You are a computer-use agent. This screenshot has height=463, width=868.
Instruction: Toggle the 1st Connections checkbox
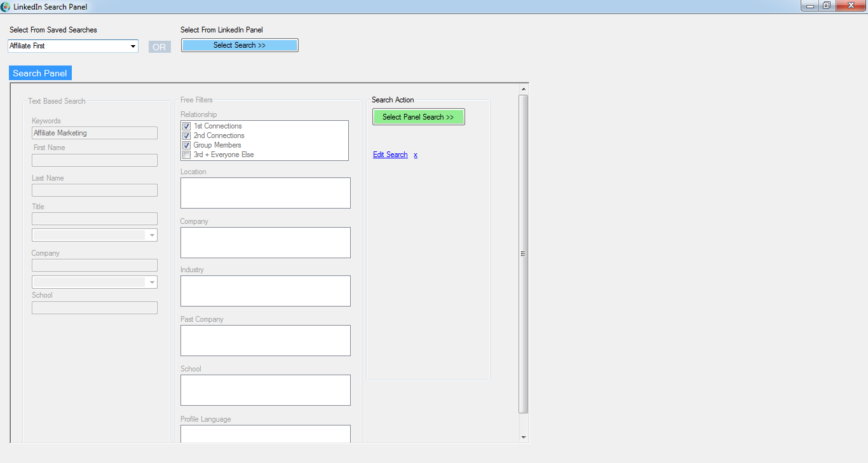tap(187, 126)
